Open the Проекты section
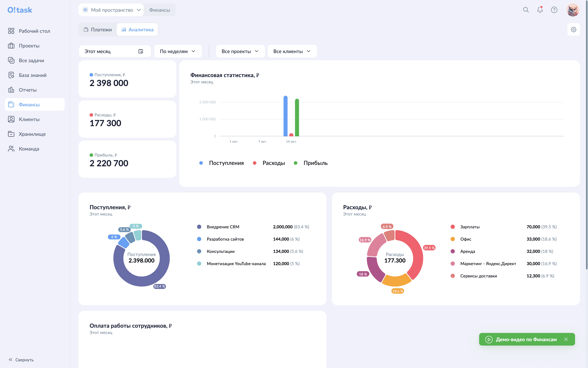Viewport: 588px width, 368px height. tap(34, 46)
